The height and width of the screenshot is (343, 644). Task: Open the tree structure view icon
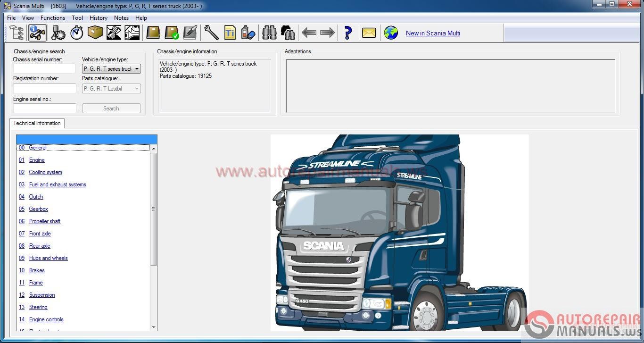(17, 33)
